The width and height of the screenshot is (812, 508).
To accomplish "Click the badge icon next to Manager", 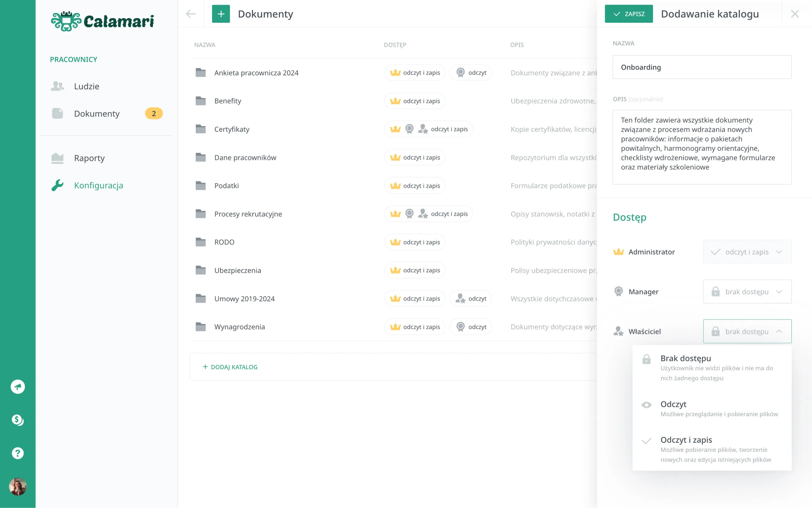I will tap(618, 291).
